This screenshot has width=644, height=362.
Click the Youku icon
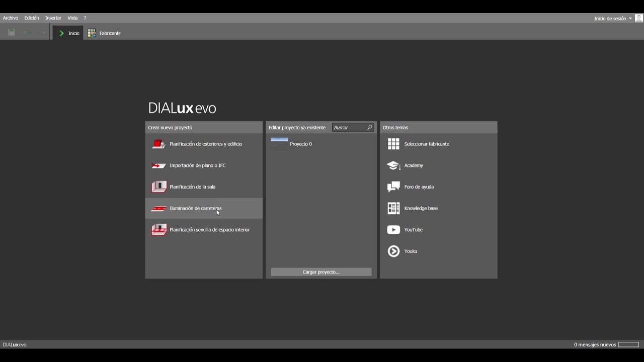393,251
